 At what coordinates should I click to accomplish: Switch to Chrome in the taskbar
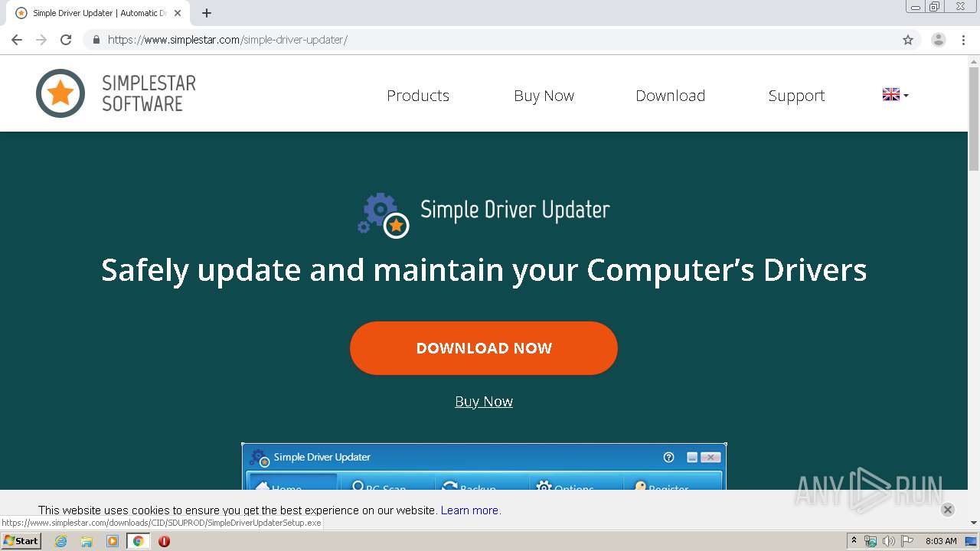[138, 541]
